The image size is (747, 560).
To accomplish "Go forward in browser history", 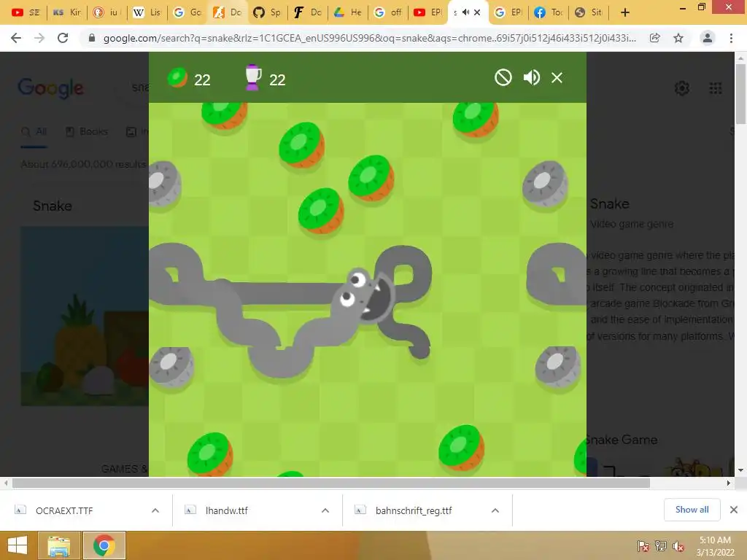I will tap(39, 38).
